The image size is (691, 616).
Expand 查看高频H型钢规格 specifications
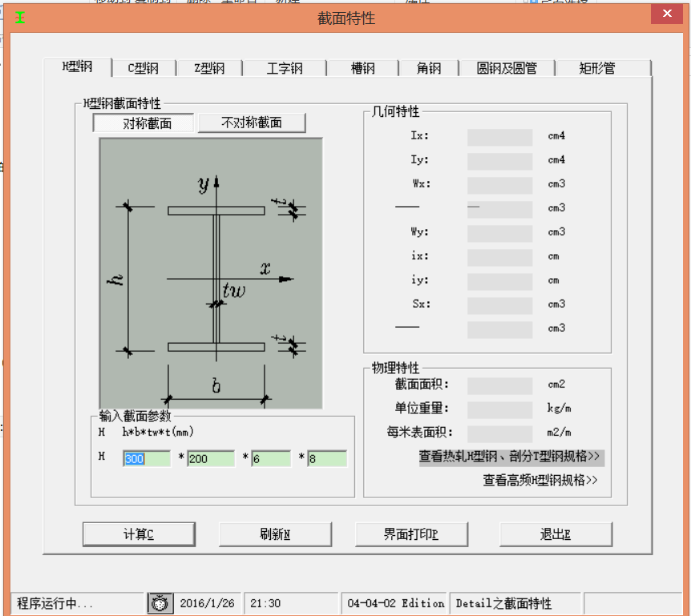coord(540,481)
